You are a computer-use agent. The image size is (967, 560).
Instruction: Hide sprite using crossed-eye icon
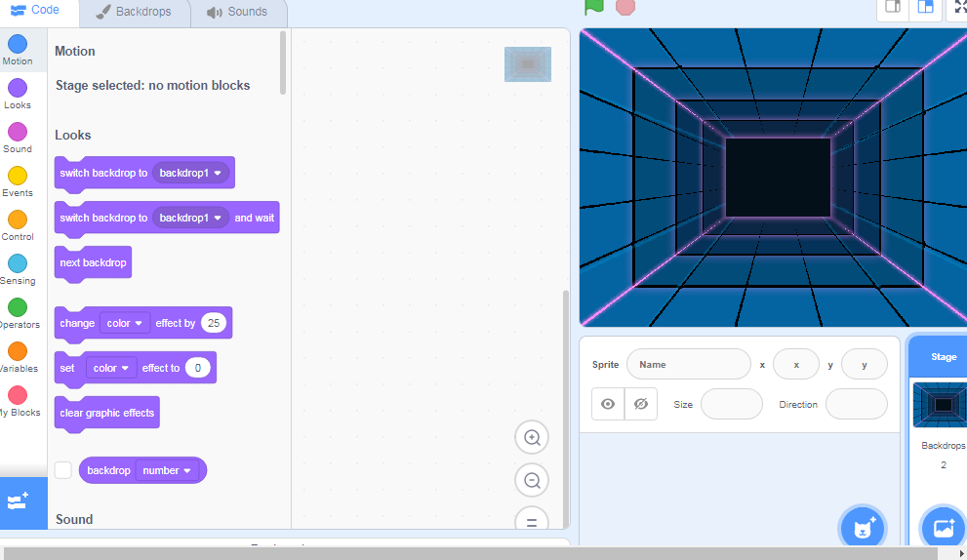coord(641,404)
